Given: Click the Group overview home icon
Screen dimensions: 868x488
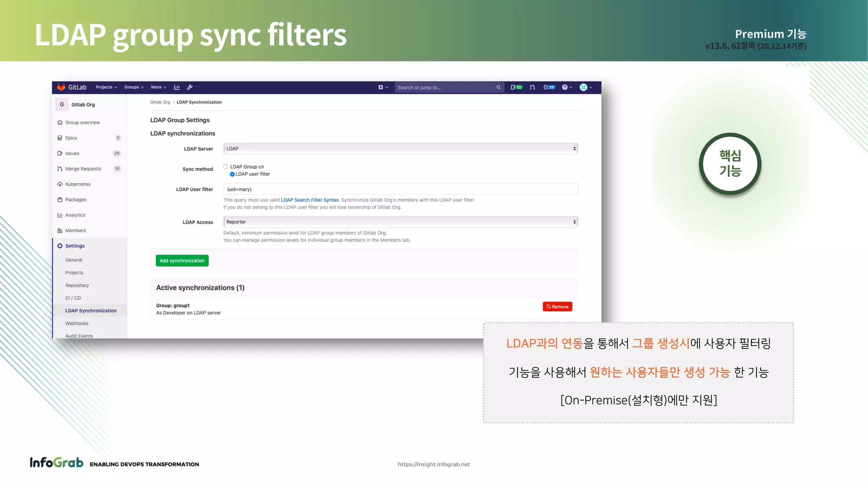Looking at the screenshot, I should tap(60, 122).
